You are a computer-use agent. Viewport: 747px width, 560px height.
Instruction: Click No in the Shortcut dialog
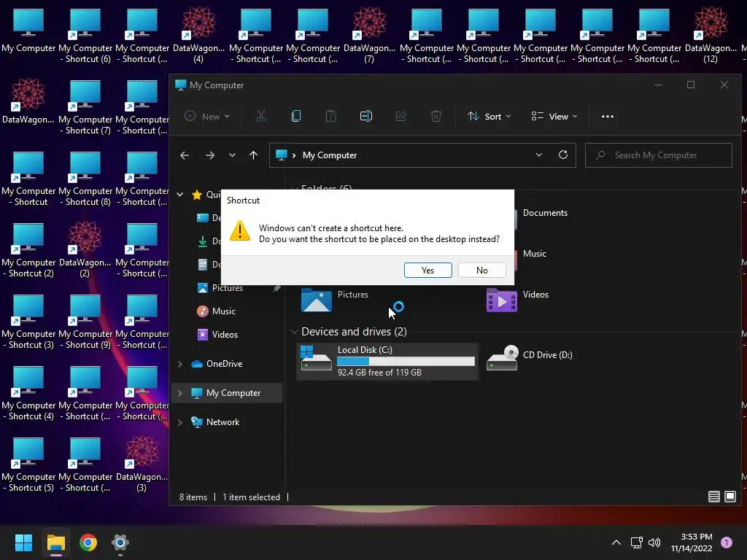coord(481,270)
